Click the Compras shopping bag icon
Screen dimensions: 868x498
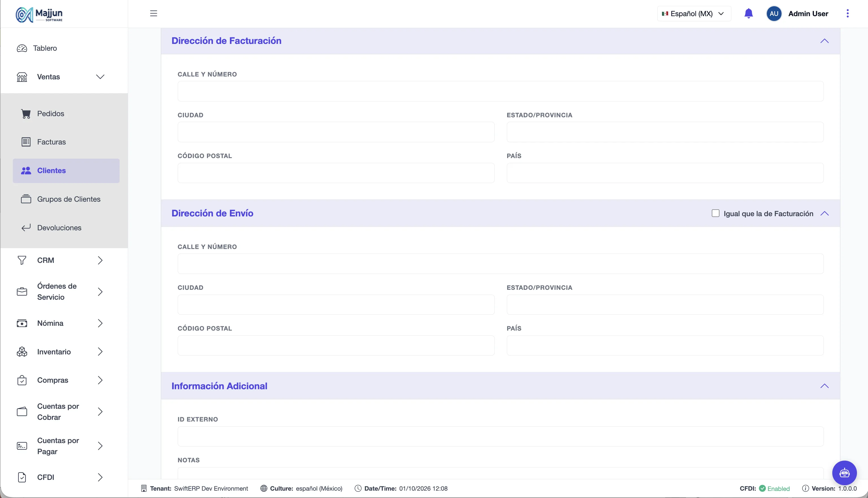point(22,380)
